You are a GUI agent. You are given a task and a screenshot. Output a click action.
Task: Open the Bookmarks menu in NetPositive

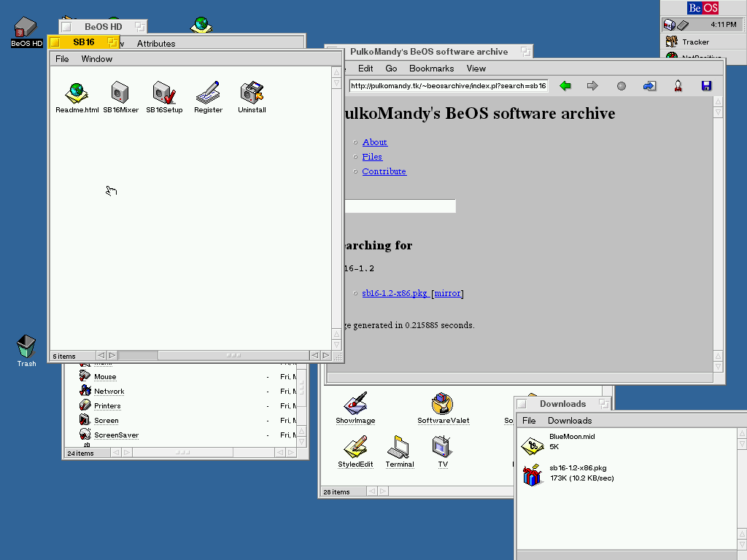pyautogui.click(x=432, y=69)
